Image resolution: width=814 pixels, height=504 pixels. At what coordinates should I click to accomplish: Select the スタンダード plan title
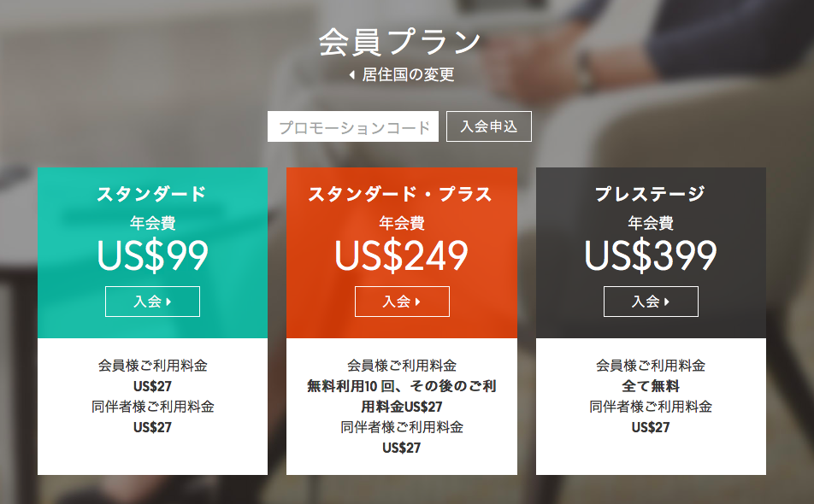coord(152,194)
